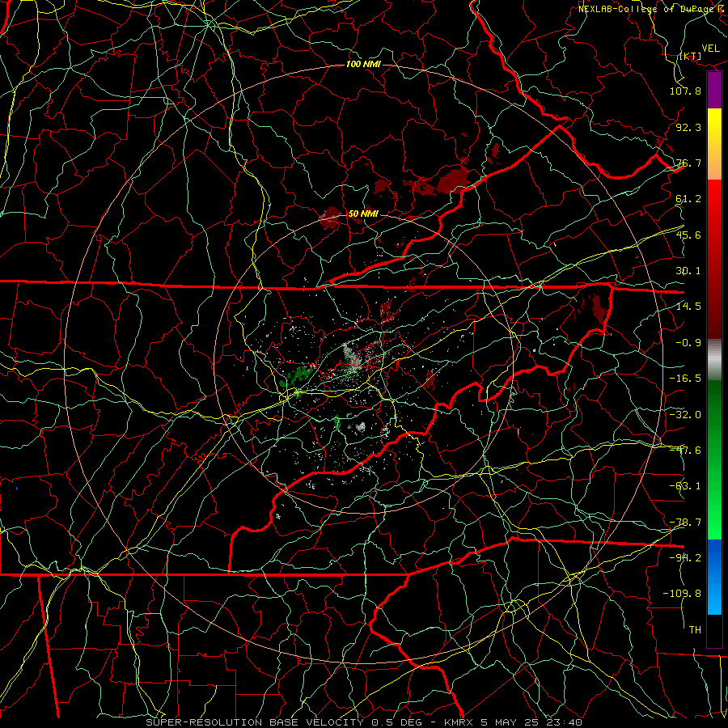
Task: Select the -32.0 velocity legend value
Action: coord(685,415)
